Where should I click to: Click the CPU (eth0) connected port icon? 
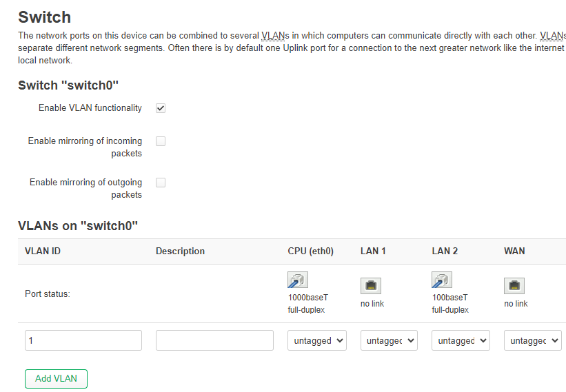[297, 280]
